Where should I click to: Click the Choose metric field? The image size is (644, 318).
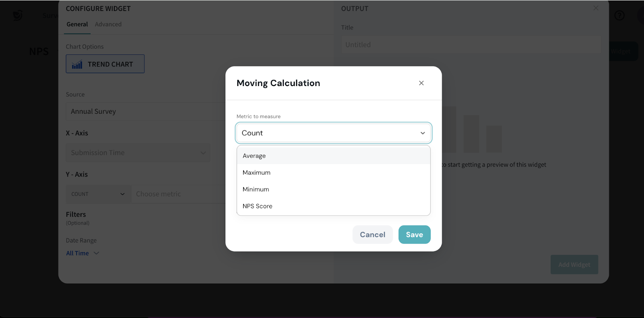point(177,194)
